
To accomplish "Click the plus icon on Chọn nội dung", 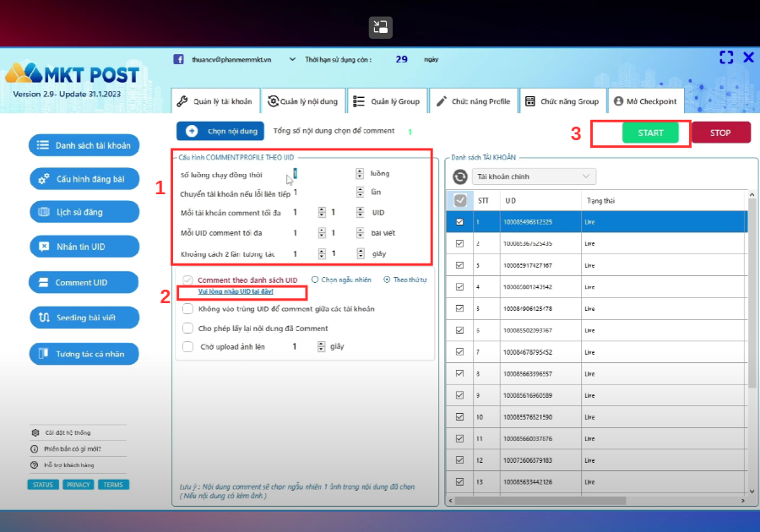I will [x=192, y=131].
